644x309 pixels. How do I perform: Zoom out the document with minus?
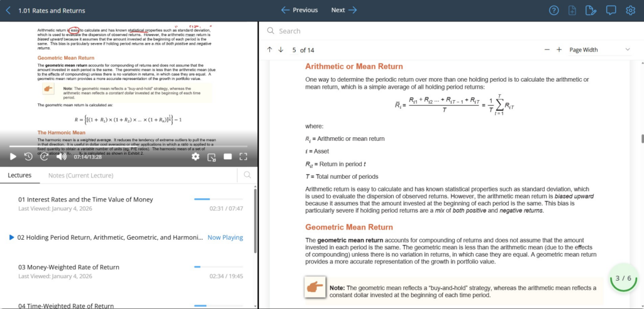547,50
